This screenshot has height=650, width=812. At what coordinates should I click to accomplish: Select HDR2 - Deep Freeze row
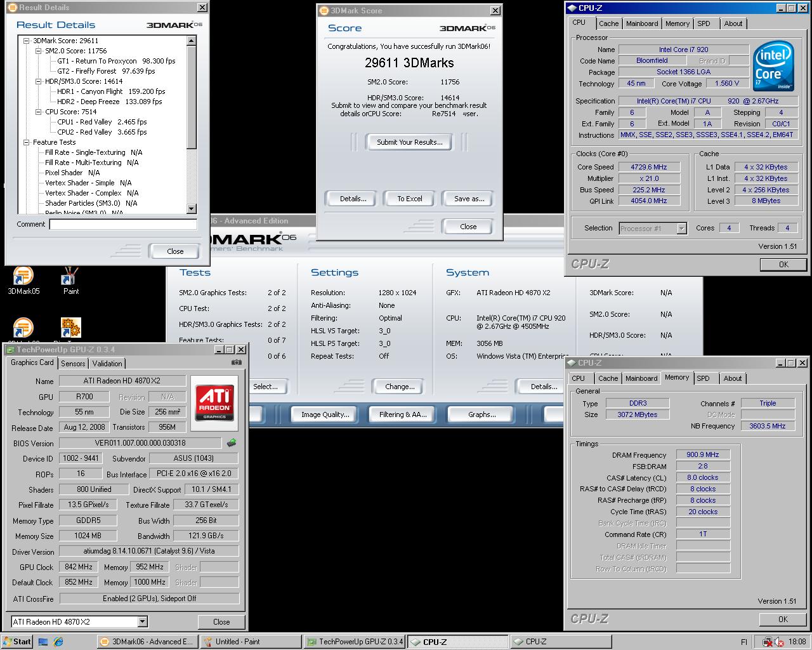pyautogui.click(x=109, y=102)
